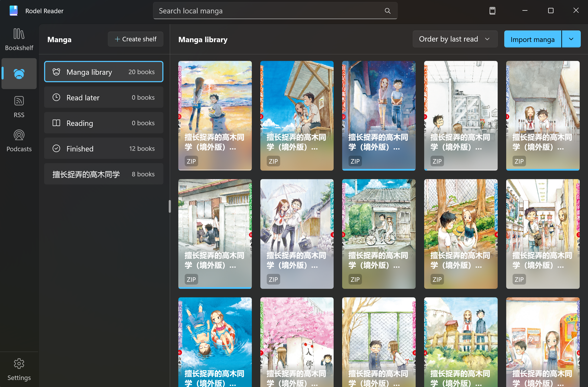Click the Manga panel heading
The width and height of the screenshot is (588, 387).
point(59,40)
